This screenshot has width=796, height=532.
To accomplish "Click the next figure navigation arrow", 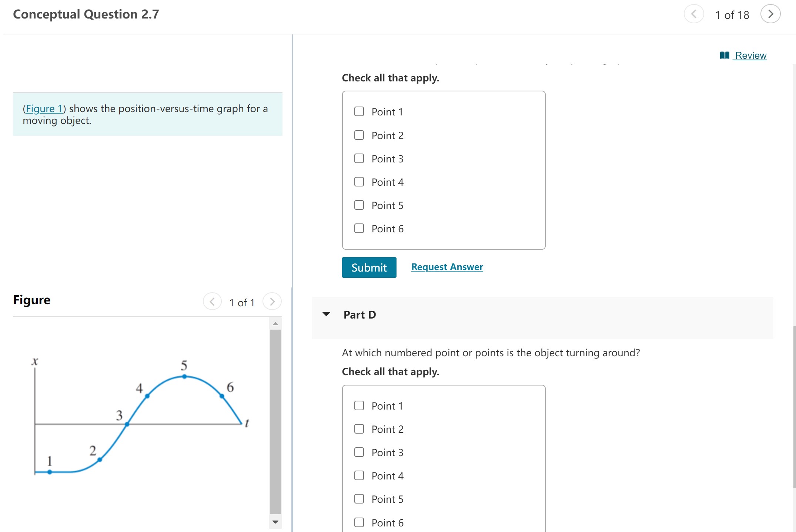I will (x=272, y=302).
